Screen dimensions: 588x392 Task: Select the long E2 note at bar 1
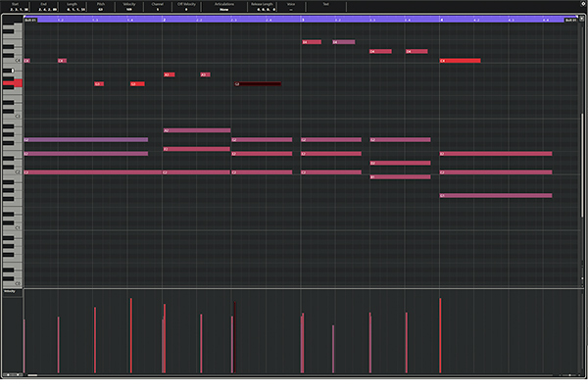click(86, 154)
